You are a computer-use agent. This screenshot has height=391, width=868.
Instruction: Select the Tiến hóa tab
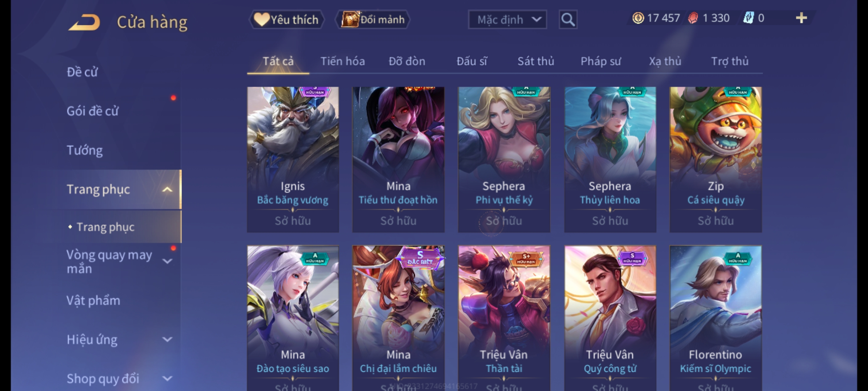342,62
